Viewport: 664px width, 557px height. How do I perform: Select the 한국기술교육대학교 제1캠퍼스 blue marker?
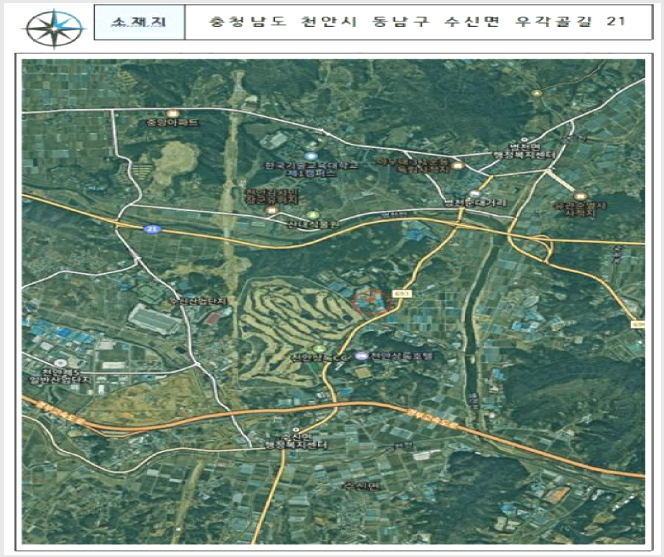(x=312, y=156)
